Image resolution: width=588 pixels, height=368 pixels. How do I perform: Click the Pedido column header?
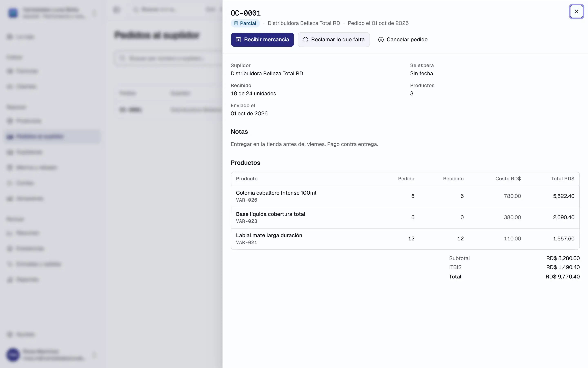click(x=406, y=179)
